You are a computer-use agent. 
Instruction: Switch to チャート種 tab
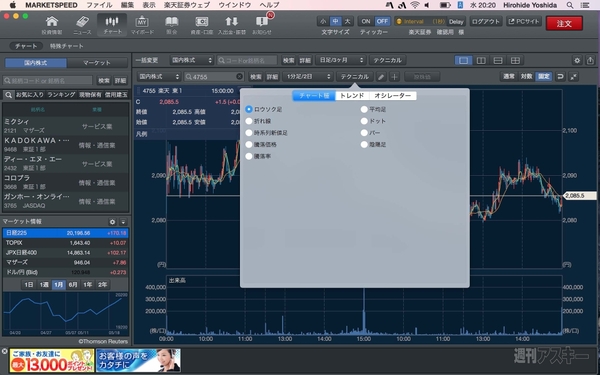click(x=314, y=96)
